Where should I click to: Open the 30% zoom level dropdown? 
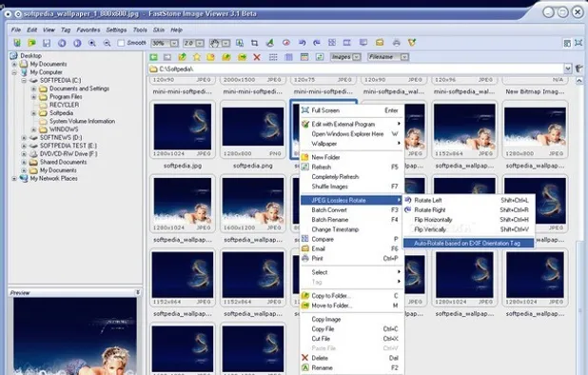174,43
